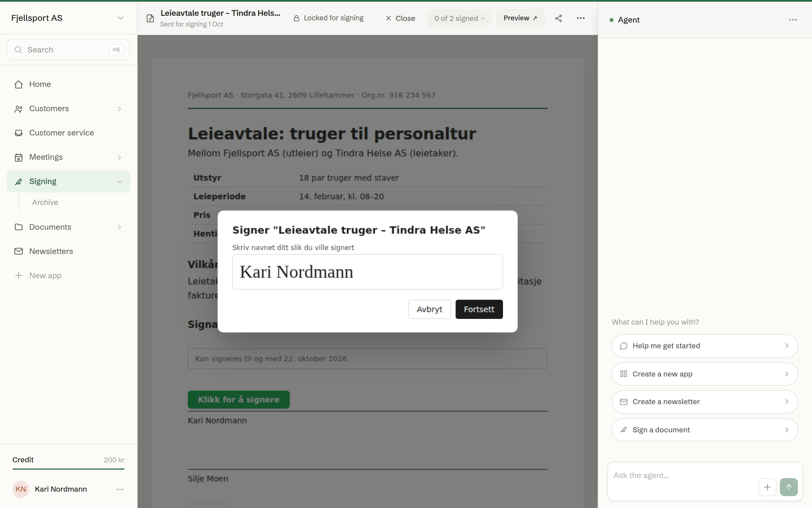Click the sidebar Search field
The image size is (812, 508).
(x=69, y=50)
